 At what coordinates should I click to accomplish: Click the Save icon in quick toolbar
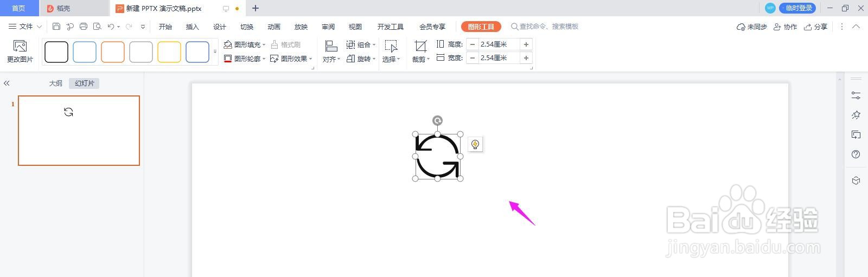point(56,27)
